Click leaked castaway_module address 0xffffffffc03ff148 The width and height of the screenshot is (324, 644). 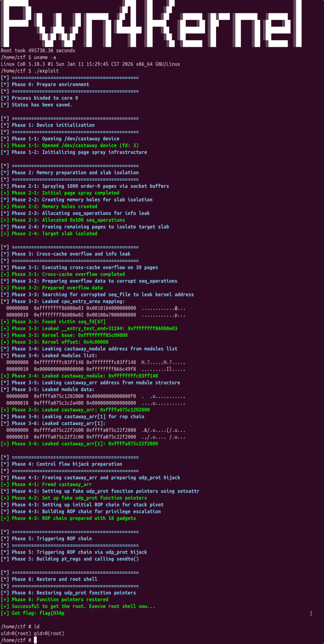click(133, 376)
